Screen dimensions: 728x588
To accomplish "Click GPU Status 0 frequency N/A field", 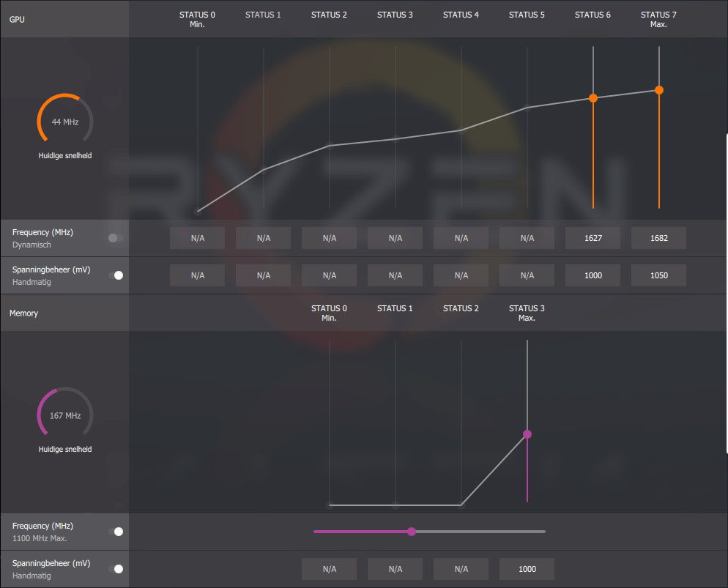I will pos(197,238).
